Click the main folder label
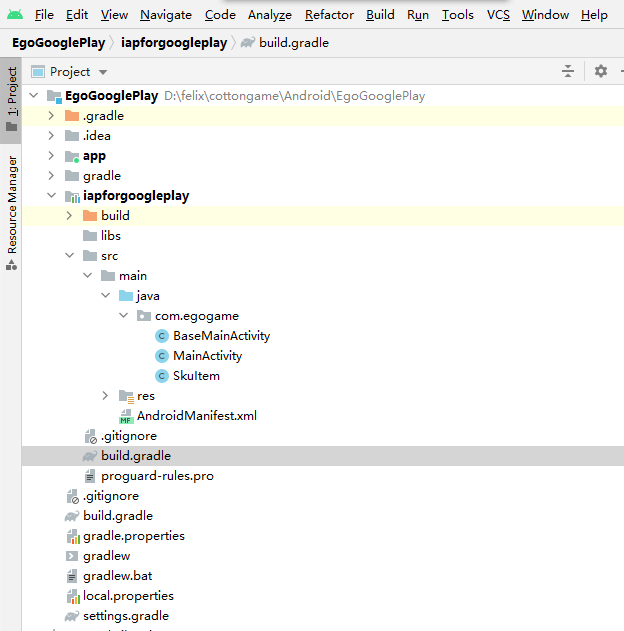This screenshot has width=624, height=631. [x=133, y=276]
